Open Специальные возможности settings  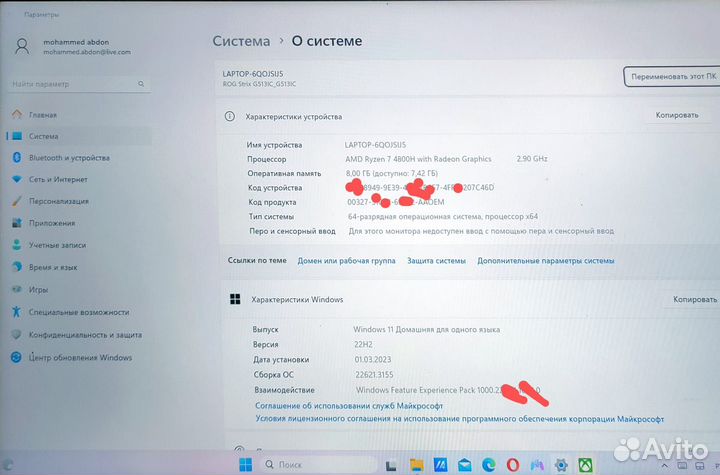click(78, 312)
